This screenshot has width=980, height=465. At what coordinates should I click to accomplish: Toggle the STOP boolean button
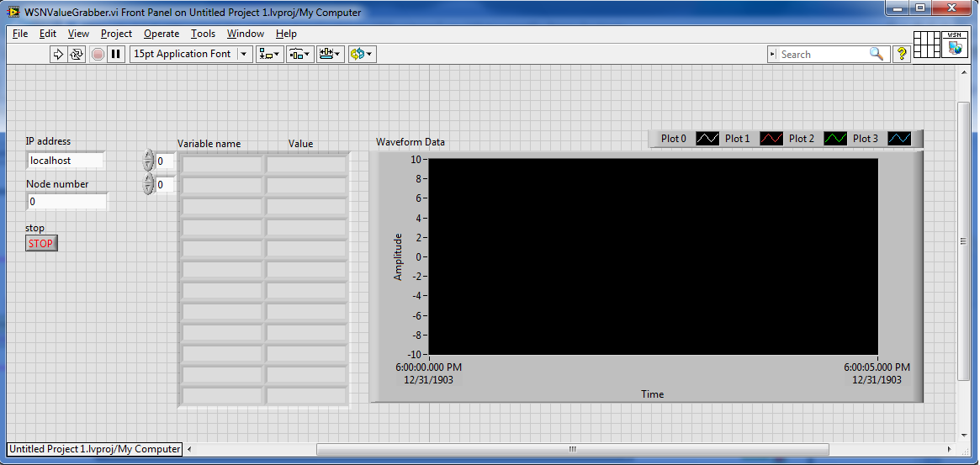point(41,244)
